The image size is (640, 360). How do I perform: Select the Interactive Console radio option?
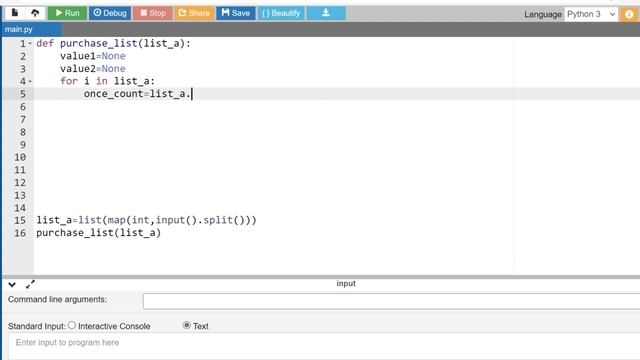click(x=72, y=325)
